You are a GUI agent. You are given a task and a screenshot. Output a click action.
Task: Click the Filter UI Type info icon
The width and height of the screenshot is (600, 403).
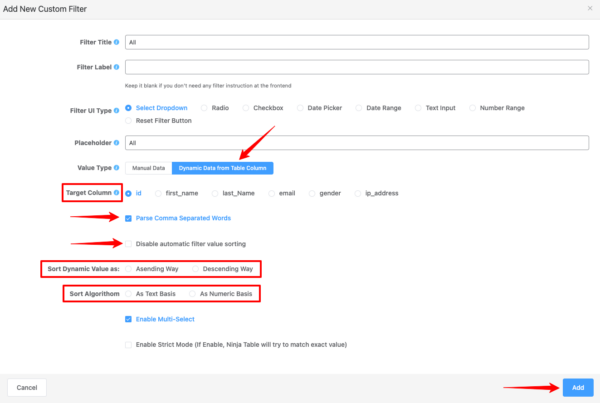[116, 111]
